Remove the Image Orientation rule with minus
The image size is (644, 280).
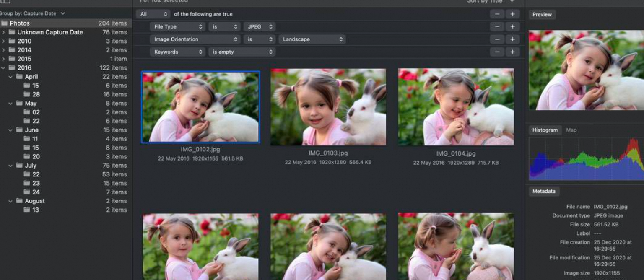point(497,39)
